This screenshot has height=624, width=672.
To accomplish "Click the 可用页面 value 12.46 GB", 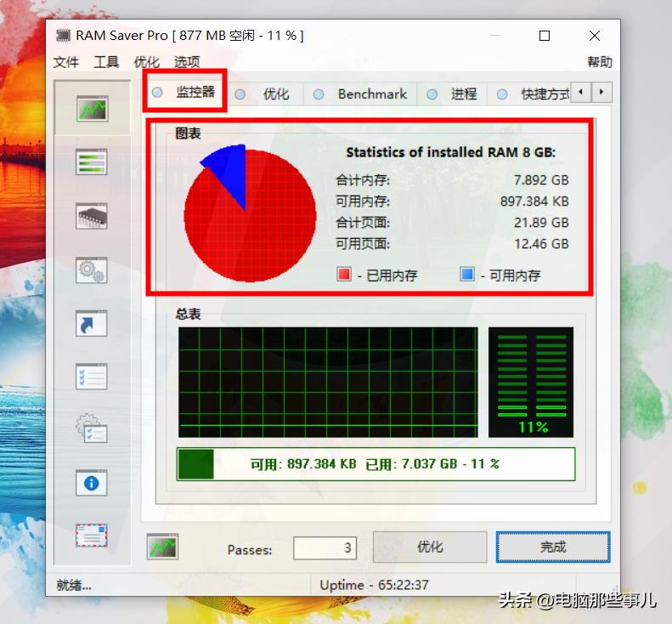I will pyautogui.click(x=541, y=244).
